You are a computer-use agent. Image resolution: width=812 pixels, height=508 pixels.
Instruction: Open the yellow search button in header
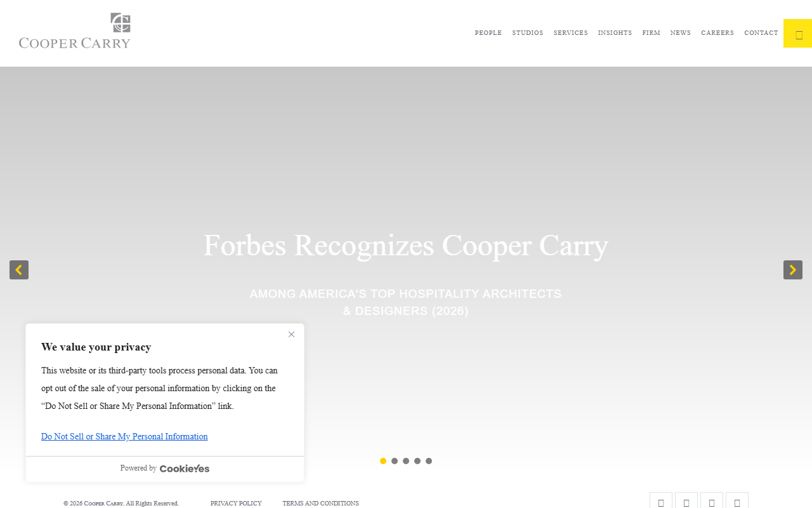point(798,34)
